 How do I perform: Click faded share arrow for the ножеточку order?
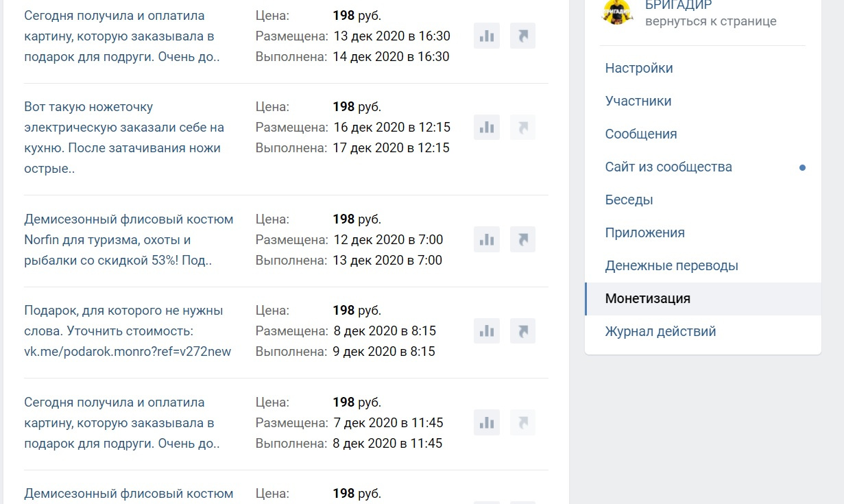pyautogui.click(x=522, y=128)
